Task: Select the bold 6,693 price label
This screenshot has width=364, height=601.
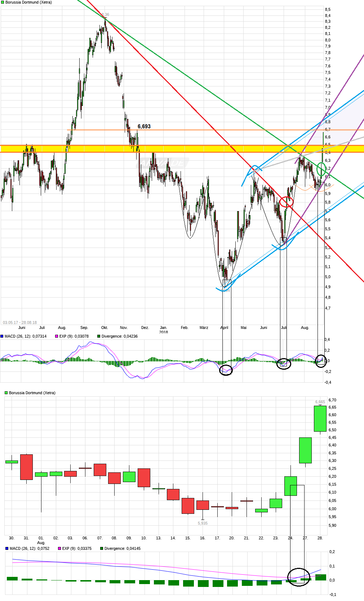Action: [144, 126]
